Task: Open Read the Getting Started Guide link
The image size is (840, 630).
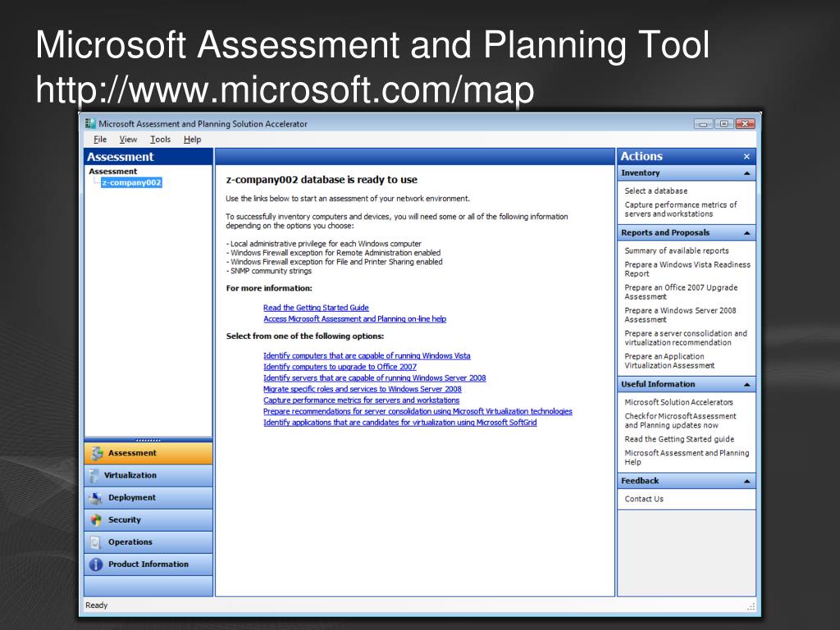Action: pos(316,308)
